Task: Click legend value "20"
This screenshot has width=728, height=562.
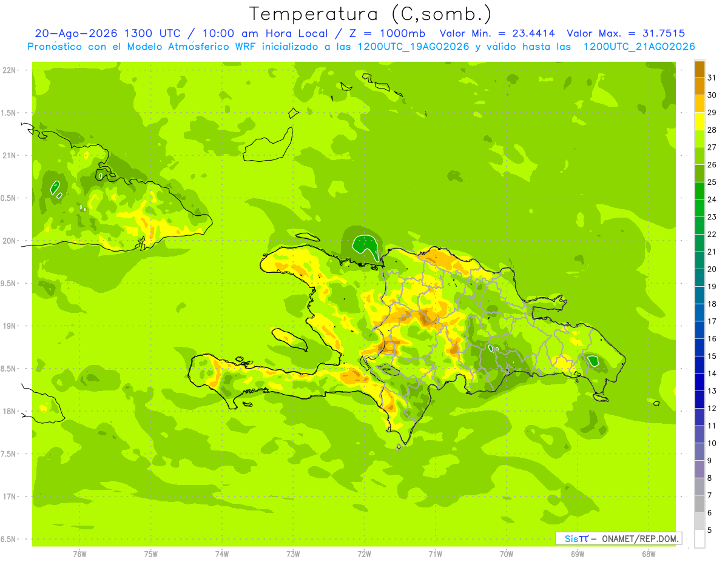Action: tap(712, 269)
